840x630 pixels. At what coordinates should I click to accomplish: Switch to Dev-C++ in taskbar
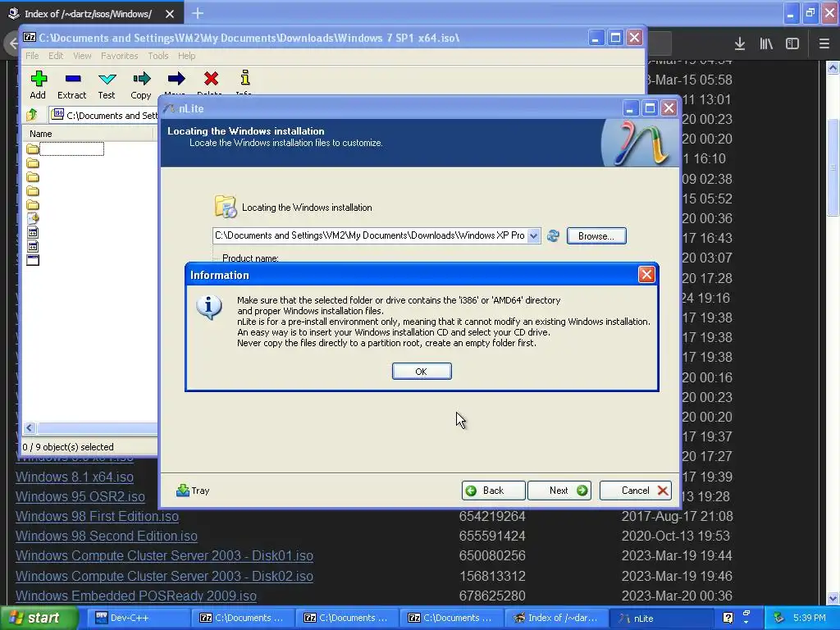[137, 618]
